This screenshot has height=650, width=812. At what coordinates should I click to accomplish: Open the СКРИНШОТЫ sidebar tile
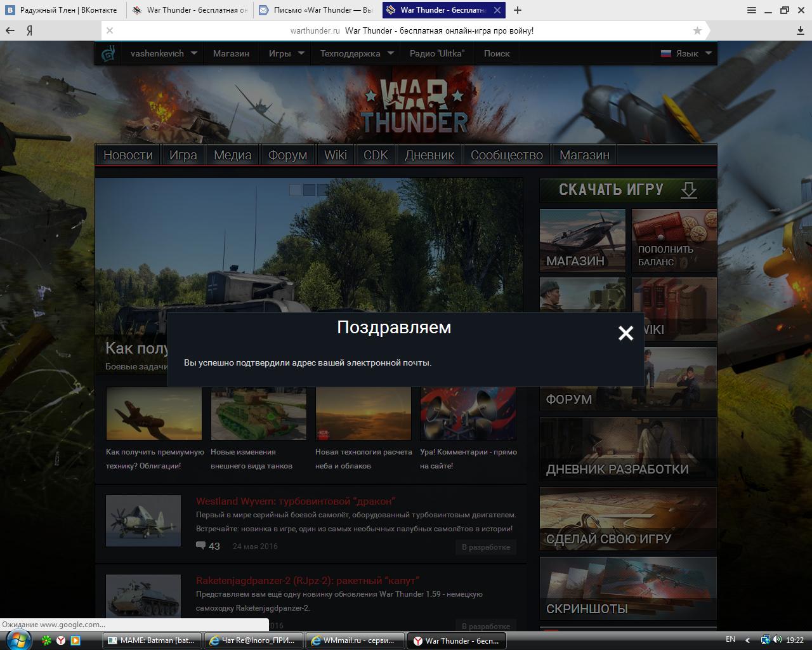[x=628, y=588]
